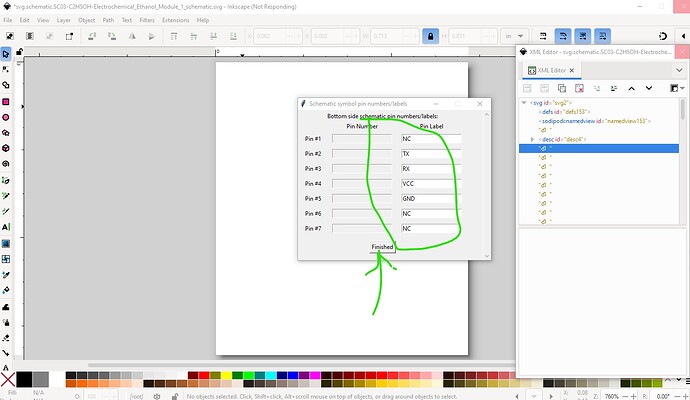
Task: Expand the desc4 node in XML tree
Action: click(x=532, y=138)
